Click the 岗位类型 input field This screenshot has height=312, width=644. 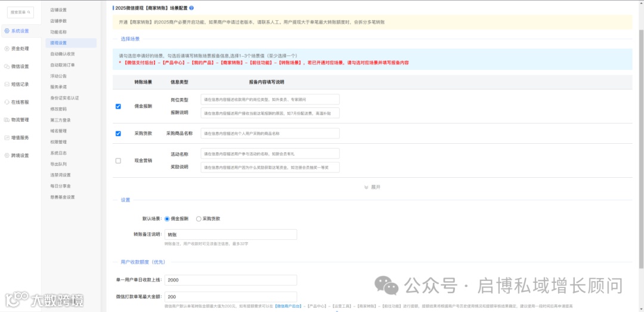[270, 100]
